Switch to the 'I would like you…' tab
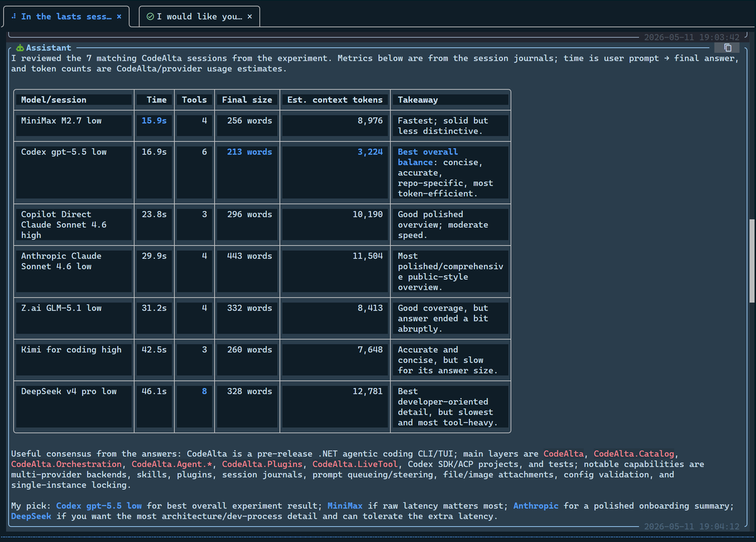This screenshot has height=542, width=756. pos(199,16)
